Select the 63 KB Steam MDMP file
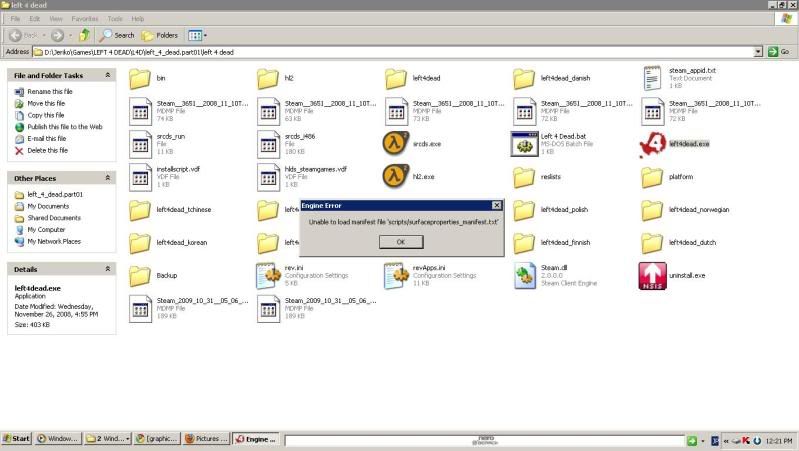This screenshot has width=799, height=451. click(x=268, y=111)
